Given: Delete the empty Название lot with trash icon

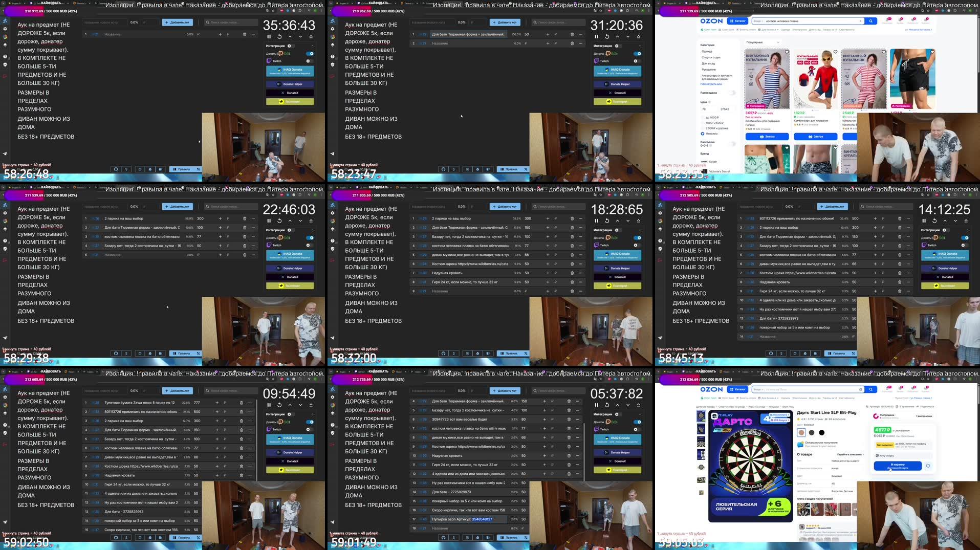Looking at the screenshot, I should [x=572, y=291].
